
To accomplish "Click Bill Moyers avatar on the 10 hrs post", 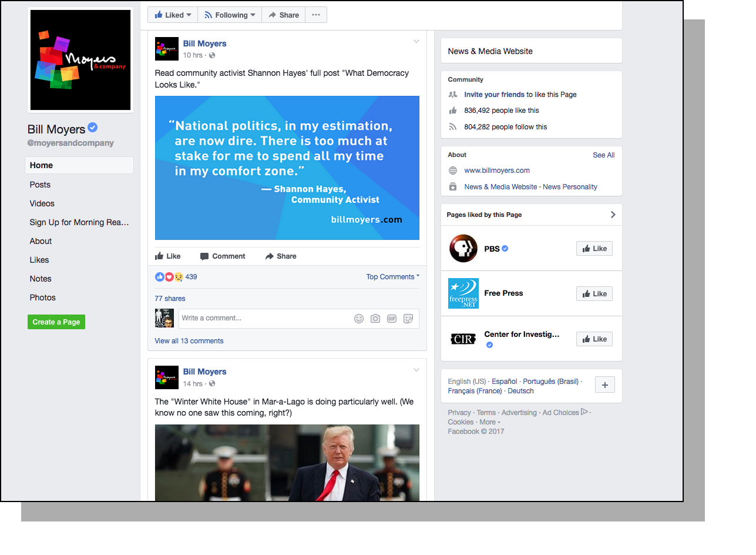I will 167,49.
